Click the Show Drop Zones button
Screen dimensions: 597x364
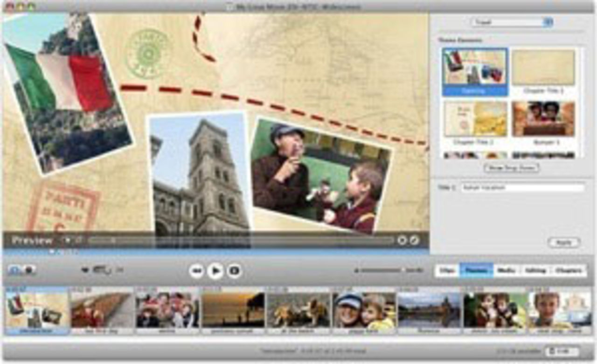pos(511,167)
